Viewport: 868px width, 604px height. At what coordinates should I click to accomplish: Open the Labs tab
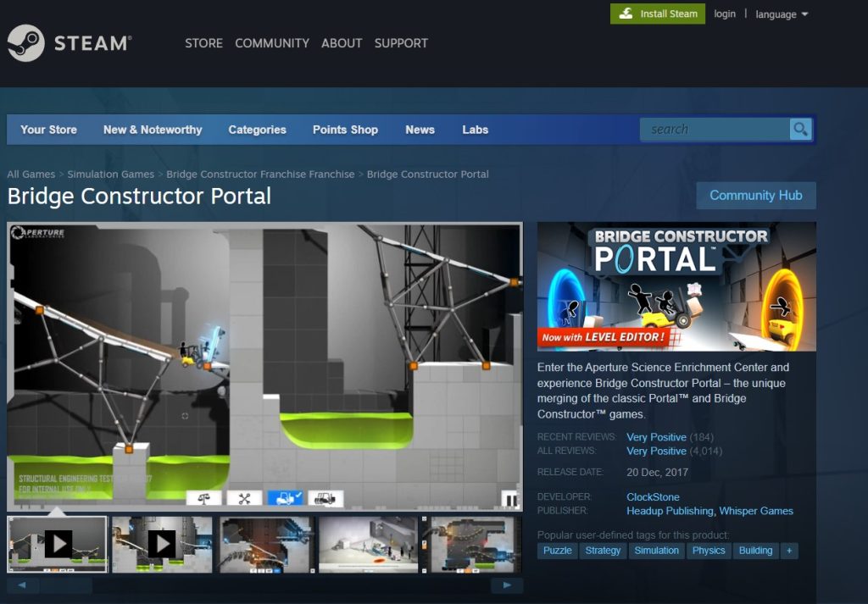[x=476, y=130]
